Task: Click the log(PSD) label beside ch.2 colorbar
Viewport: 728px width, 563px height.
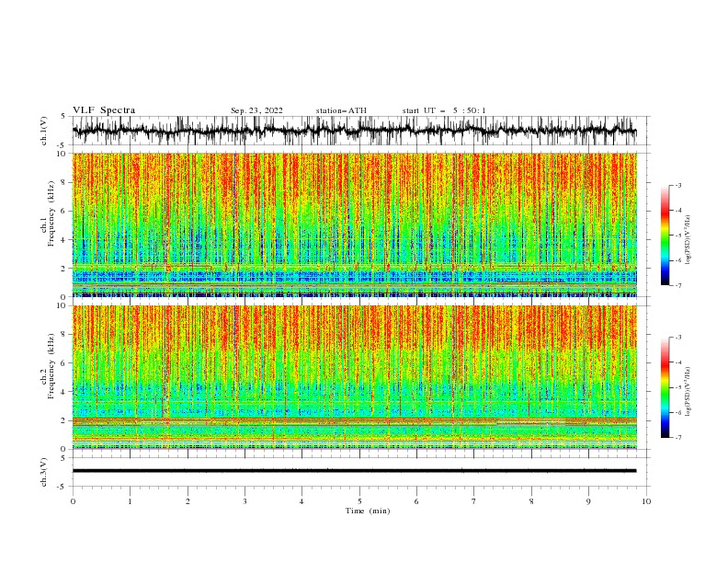Action: 688,392
